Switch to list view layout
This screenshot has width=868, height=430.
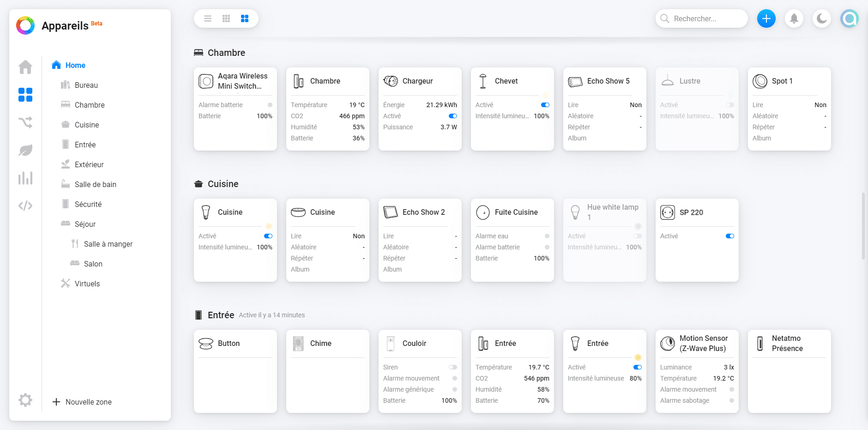208,18
